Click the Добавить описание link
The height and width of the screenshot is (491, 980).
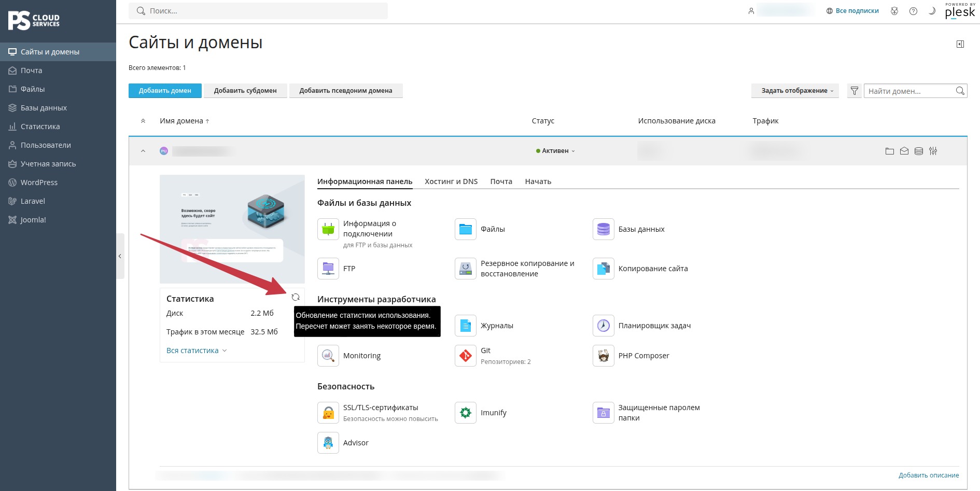[929, 475]
